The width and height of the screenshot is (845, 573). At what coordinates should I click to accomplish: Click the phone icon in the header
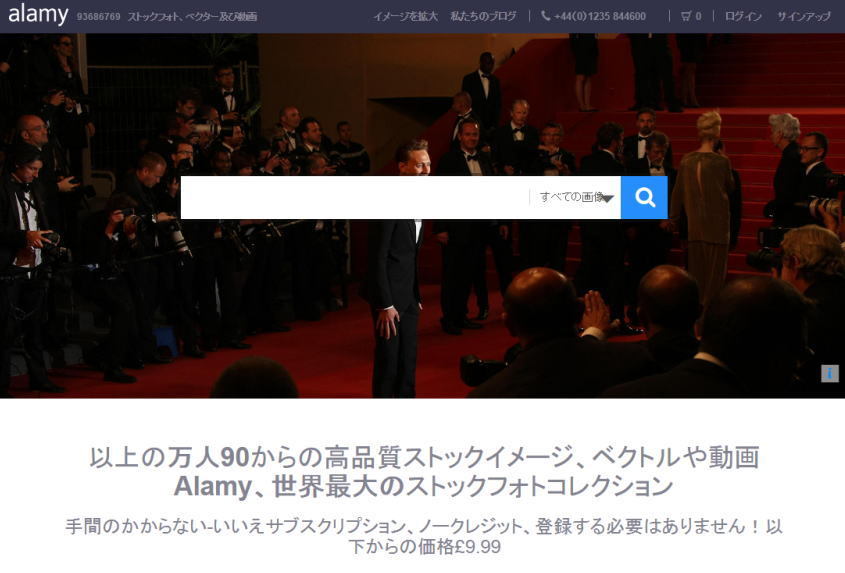[545, 16]
